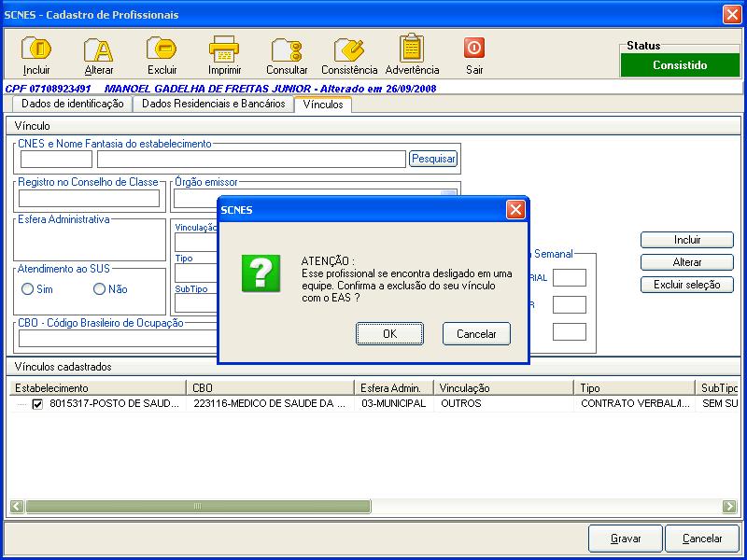The width and height of the screenshot is (747, 560).
Task: Switch to Dados de identificação tab
Action: (x=73, y=105)
